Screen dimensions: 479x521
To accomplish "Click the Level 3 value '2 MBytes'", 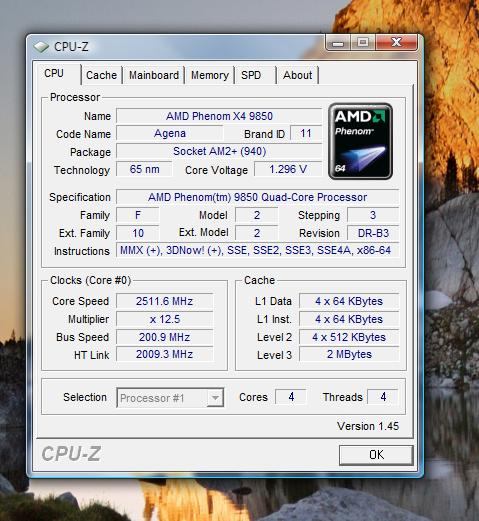I will click(349, 354).
